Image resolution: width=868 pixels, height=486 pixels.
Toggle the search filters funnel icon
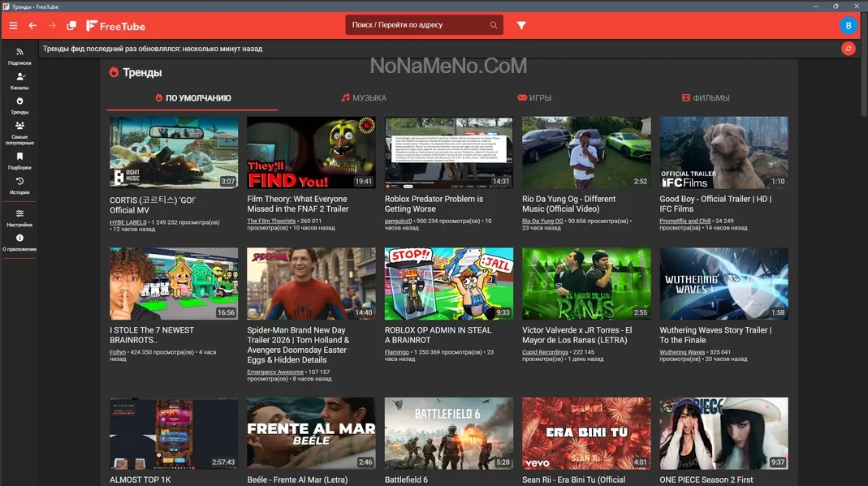pos(521,25)
